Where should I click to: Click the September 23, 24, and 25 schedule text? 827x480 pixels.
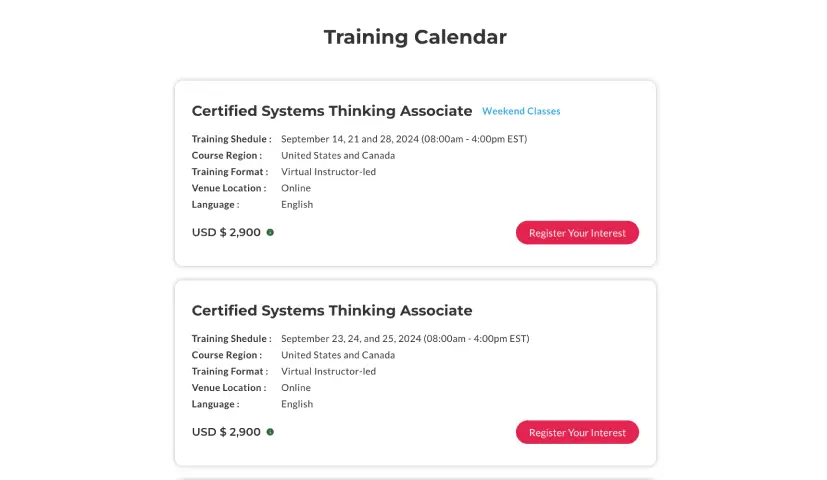coord(405,339)
